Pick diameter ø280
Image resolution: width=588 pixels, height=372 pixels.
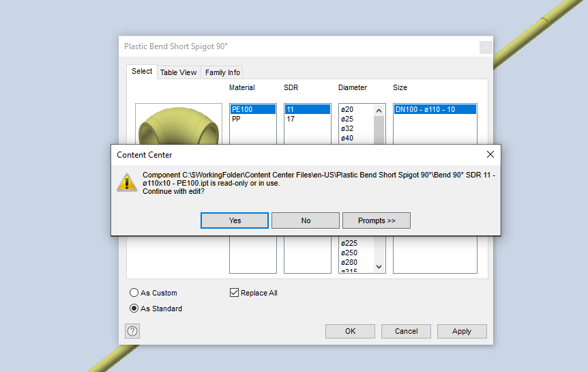[356, 262]
